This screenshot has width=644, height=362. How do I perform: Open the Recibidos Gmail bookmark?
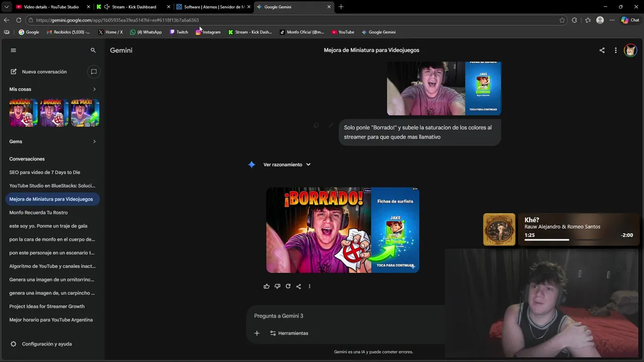tap(68, 32)
